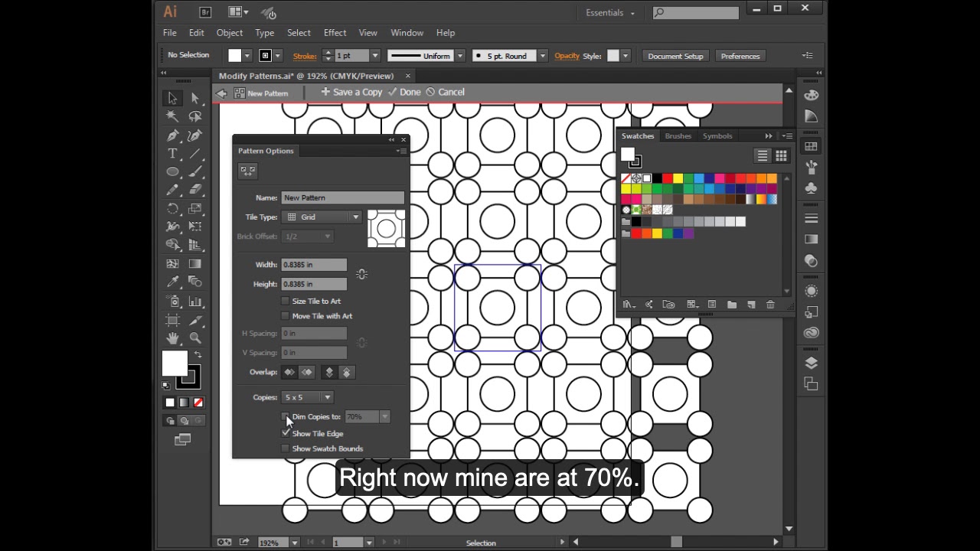Click the Pattern Tile Tool icon
Viewport: 980px width, 551px height.
point(247,171)
